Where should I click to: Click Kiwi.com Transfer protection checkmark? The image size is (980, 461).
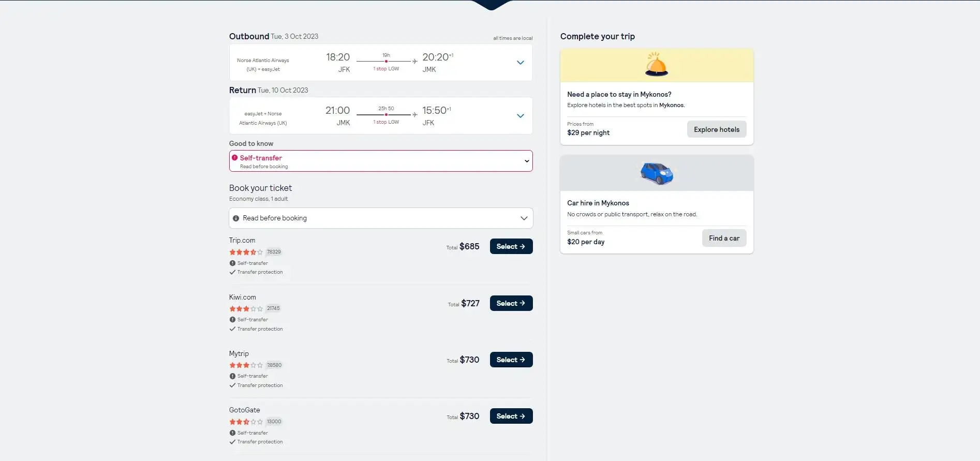[x=232, y=329]
